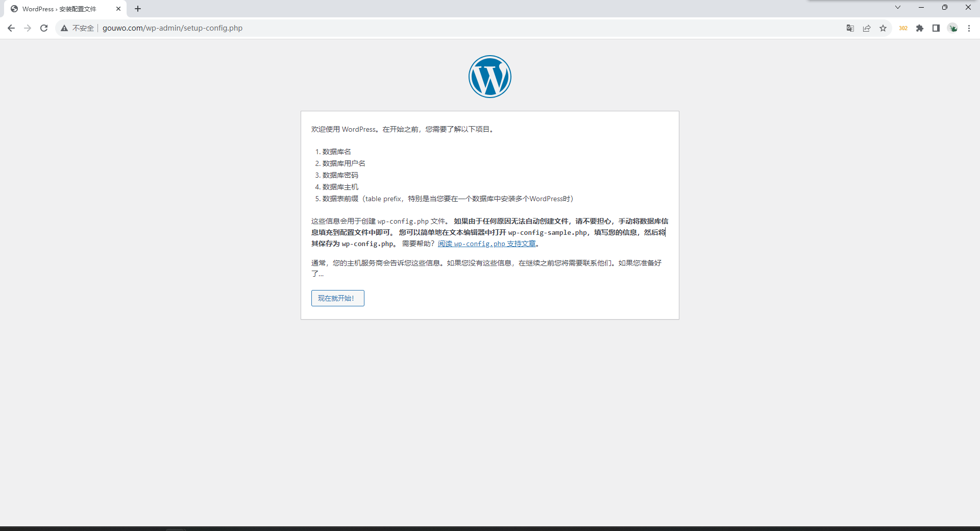Open the profile avatar menu
This screenshot has height=531, width=980.
(x=953, y=28)
